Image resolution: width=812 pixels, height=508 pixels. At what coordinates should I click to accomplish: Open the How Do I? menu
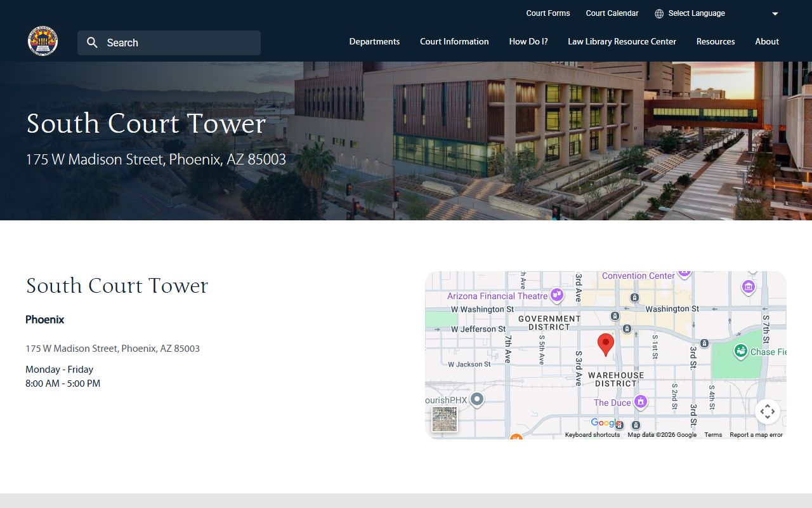coord(528,41)
